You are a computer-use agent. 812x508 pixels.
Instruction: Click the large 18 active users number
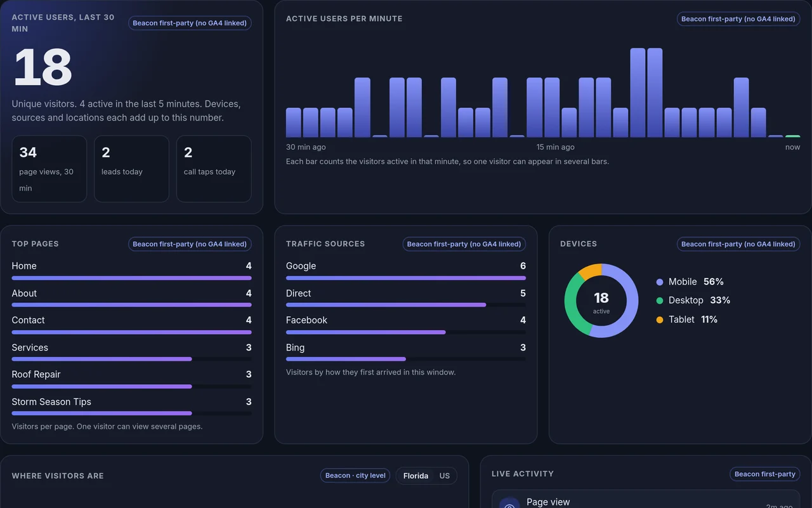coord(43,67)
